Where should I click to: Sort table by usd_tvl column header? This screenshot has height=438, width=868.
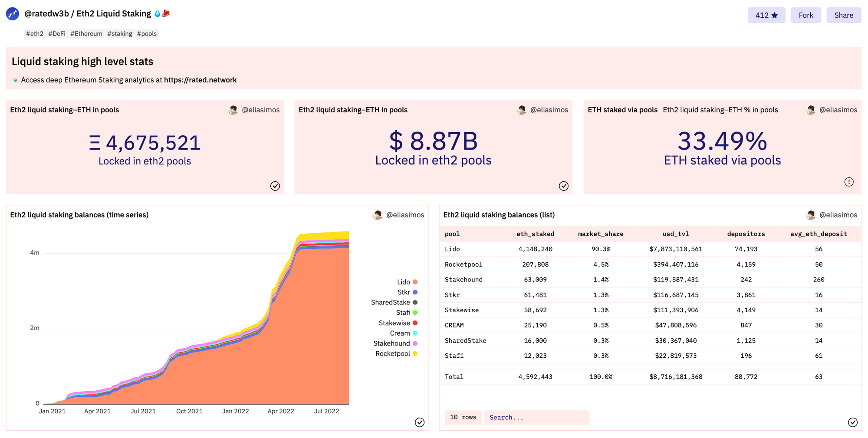[676, 234]
